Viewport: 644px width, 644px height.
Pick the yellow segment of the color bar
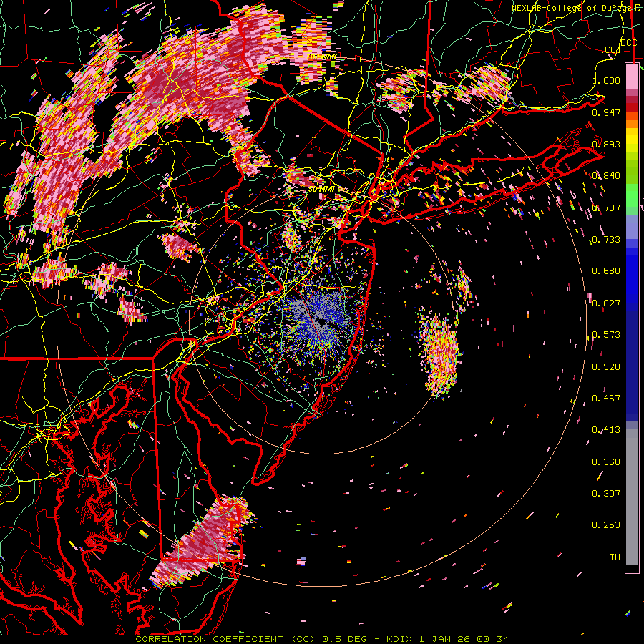(632, 140)
